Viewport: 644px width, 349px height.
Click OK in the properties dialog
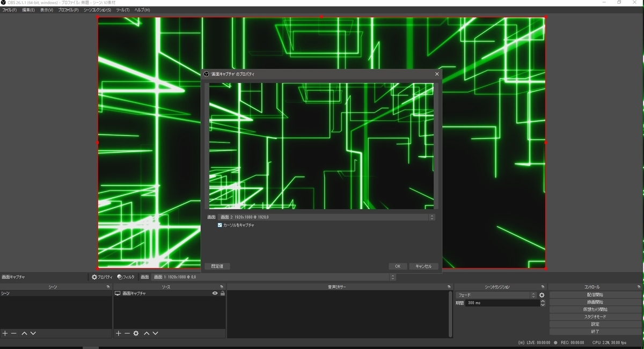(398, 266)
